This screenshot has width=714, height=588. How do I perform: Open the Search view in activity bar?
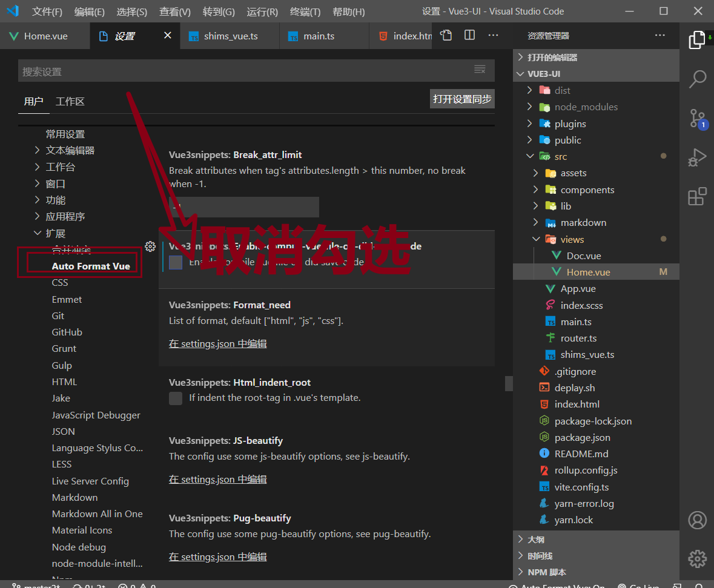696,79
